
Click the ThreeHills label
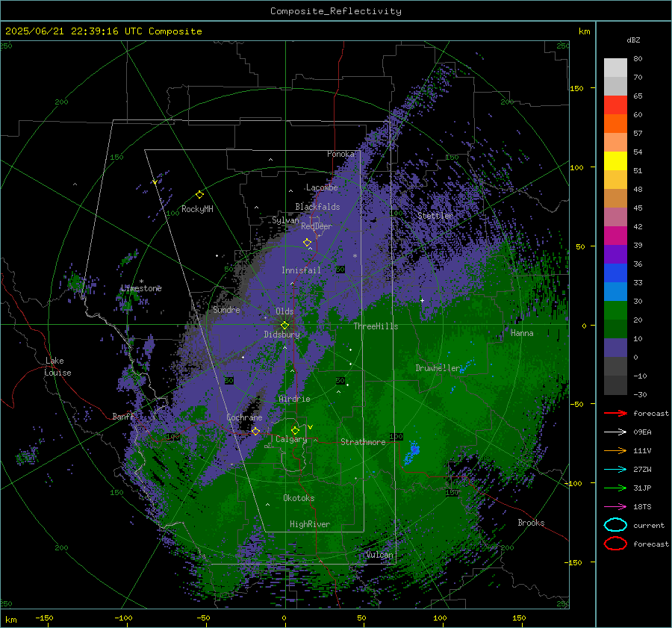click(376, 326)
